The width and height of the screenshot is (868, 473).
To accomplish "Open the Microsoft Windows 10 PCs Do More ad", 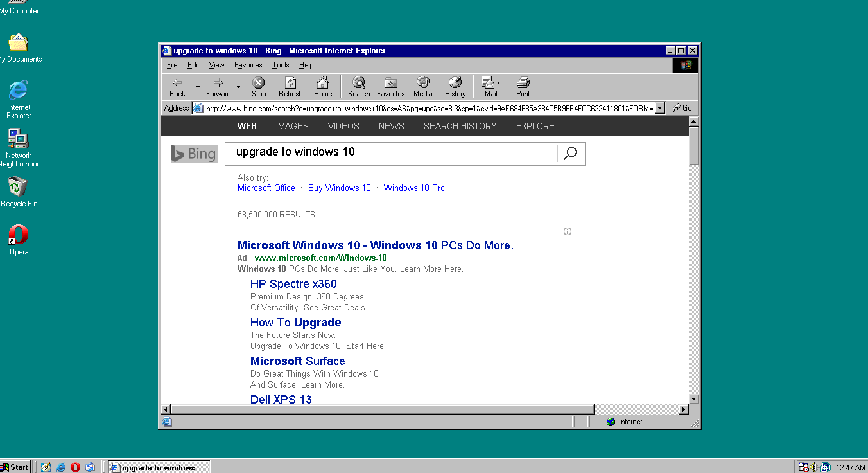I will click(376, 245).
